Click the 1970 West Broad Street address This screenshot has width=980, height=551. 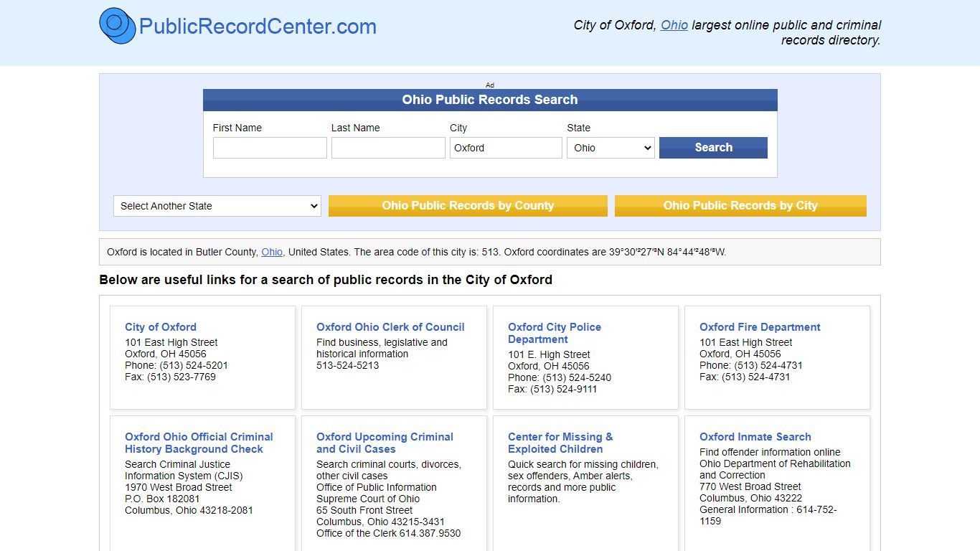pyautogui.click(x=179, y=487)
